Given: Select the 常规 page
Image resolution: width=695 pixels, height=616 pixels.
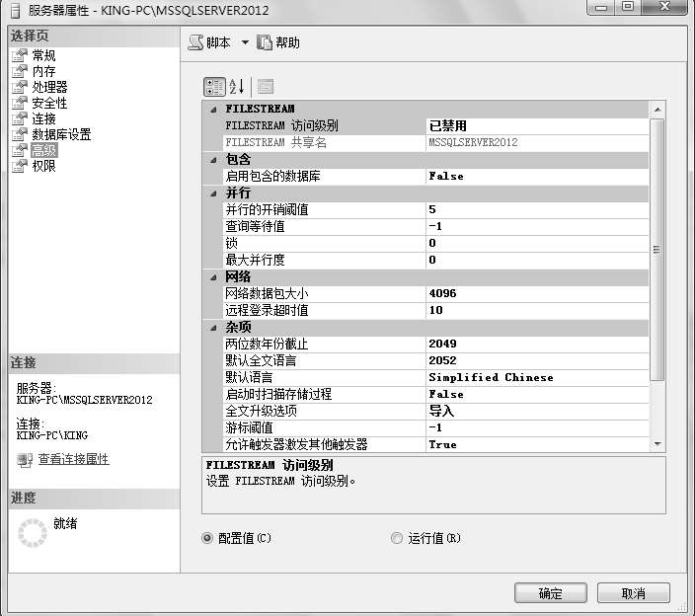Looking at the screenshot, I should coord(43,55).
